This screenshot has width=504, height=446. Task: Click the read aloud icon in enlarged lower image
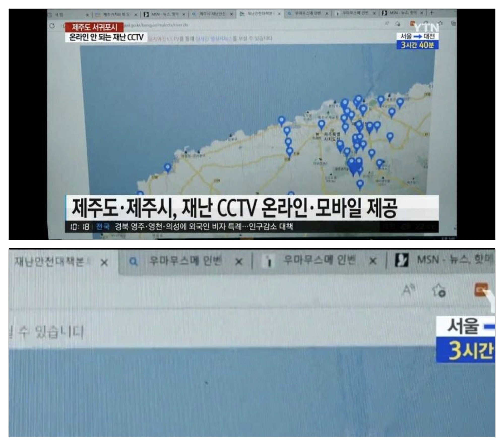coord(408,290)
